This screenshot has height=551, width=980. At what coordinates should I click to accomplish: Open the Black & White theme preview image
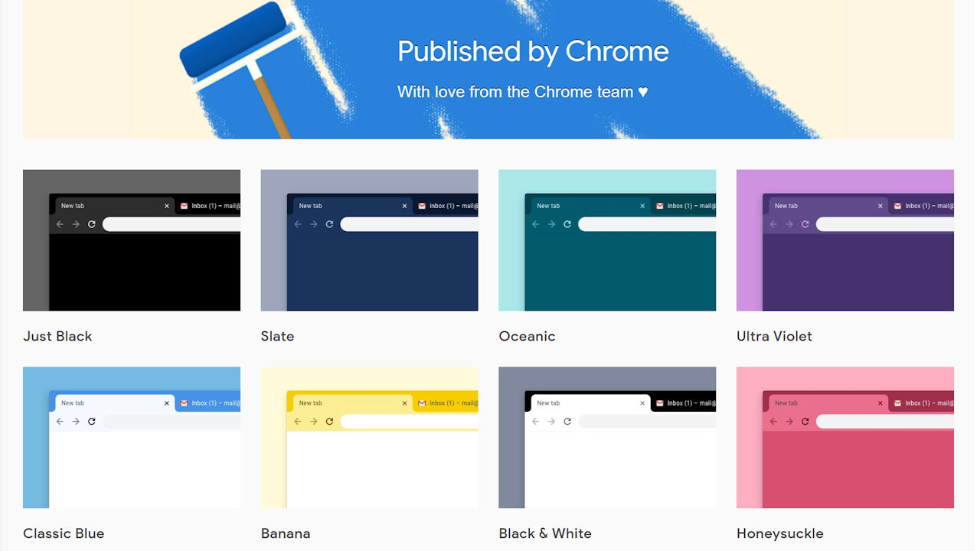(x=607, y=438)
